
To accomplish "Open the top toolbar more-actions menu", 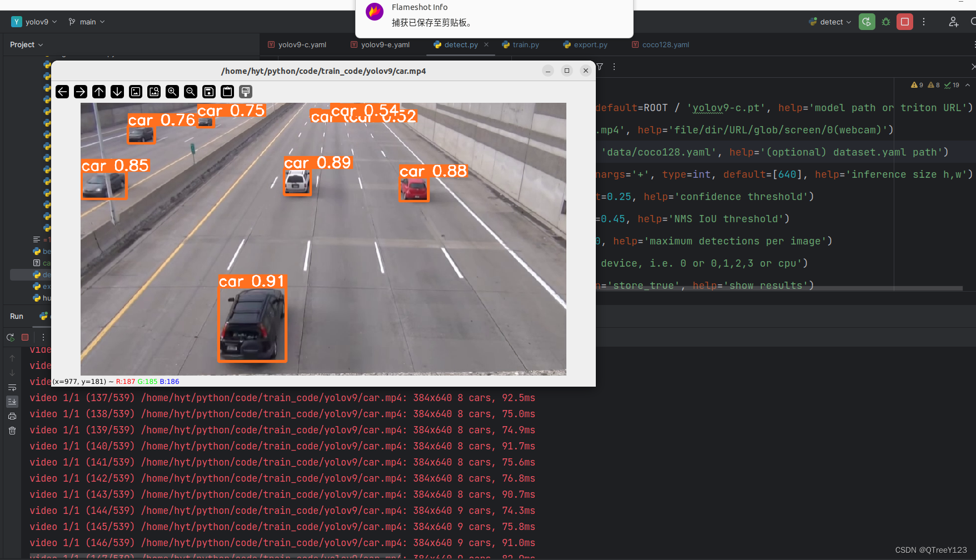I will pos(924,22).
